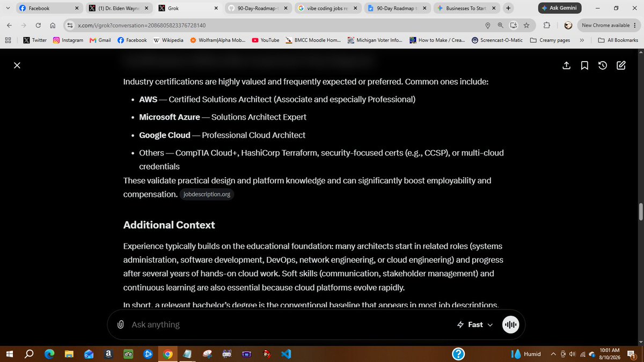644x362 pixels.
Task: Click the location pin icon in the address bar
Action: (x=487, y=25)
